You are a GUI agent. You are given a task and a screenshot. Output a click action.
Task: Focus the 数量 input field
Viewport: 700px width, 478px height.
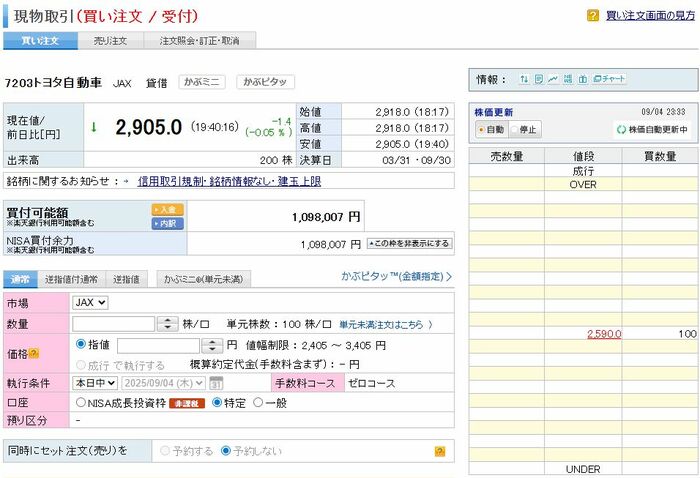tap(113, 324)
